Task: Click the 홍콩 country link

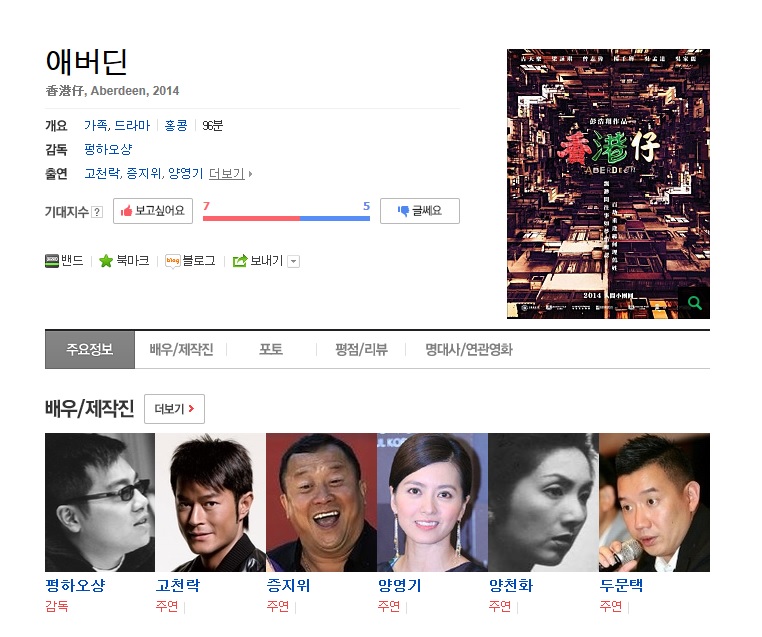Action: [176, 125]
